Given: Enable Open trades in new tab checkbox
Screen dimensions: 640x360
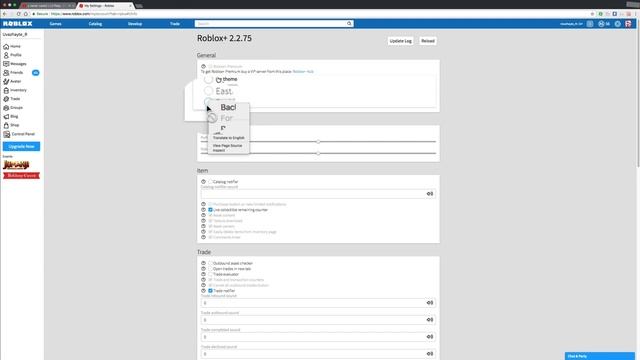Looking at the screenshot, I should (211, 269).
